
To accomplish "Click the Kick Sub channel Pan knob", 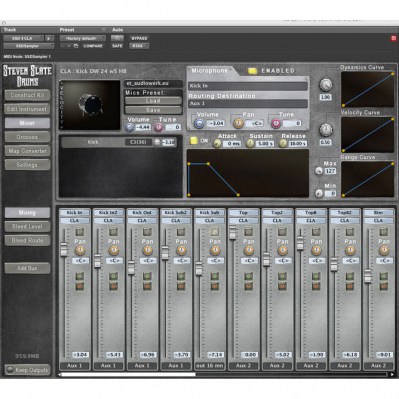I will click(x=215, y=250).
